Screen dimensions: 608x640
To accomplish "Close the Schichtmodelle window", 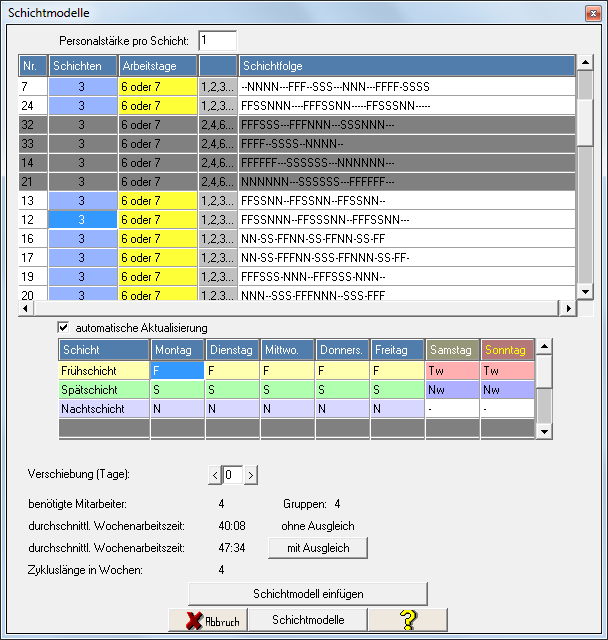I will pos(587,12).
